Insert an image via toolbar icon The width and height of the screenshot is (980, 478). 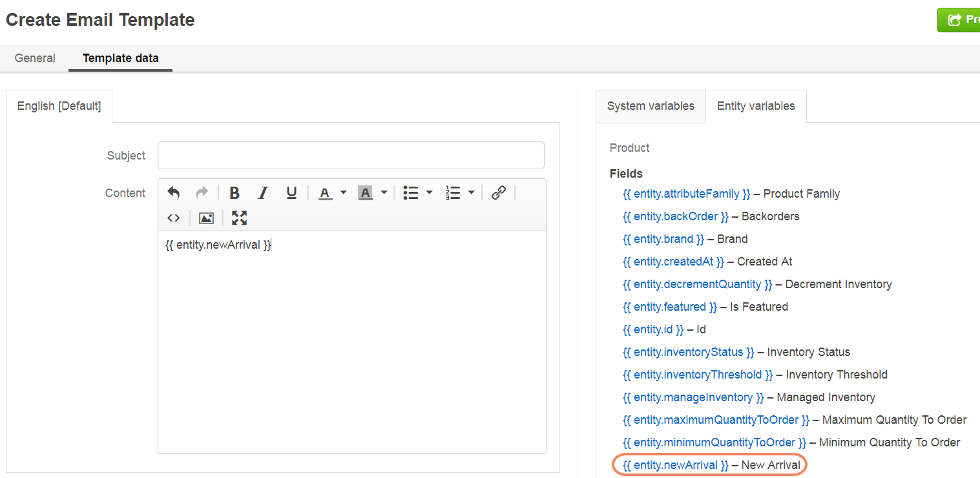[x=206, y=218]
